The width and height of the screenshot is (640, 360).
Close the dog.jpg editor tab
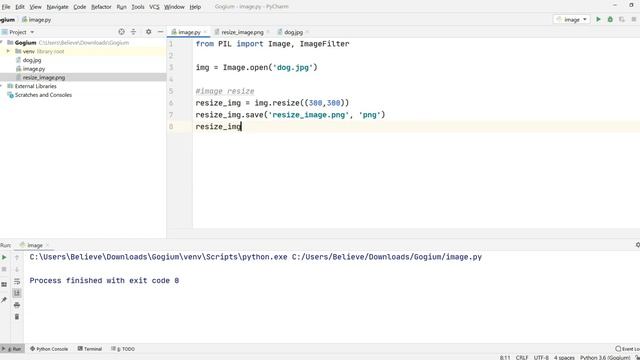pyautogui.click(x=307, y=32)
